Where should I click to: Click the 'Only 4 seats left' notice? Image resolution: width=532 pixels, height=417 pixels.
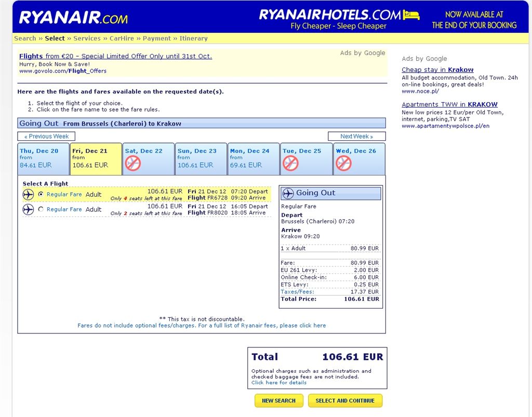click(146, 198)
